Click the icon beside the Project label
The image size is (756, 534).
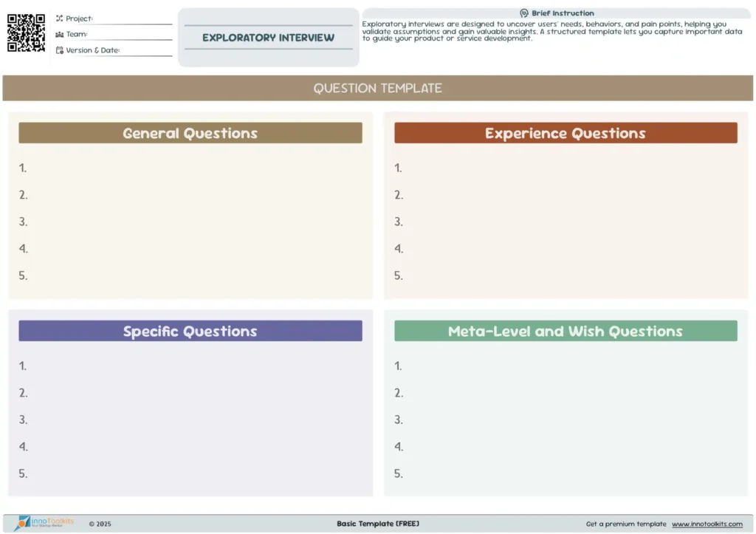coord(60,18)
